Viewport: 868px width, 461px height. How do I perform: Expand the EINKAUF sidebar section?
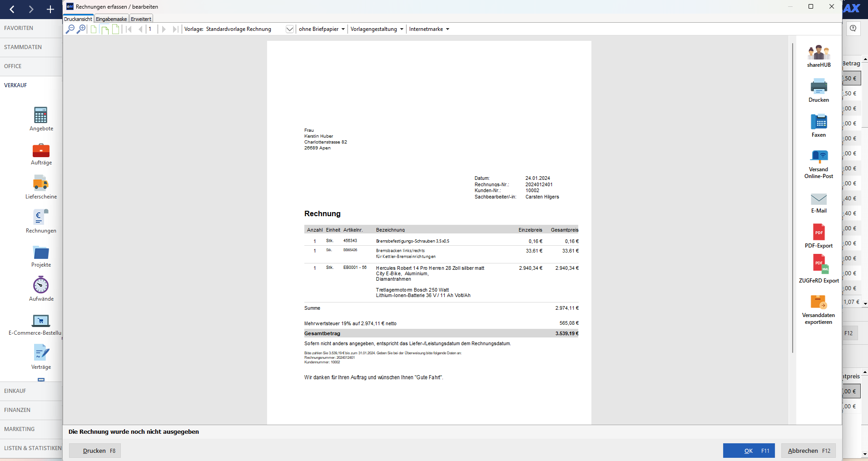tap(31, 391)
